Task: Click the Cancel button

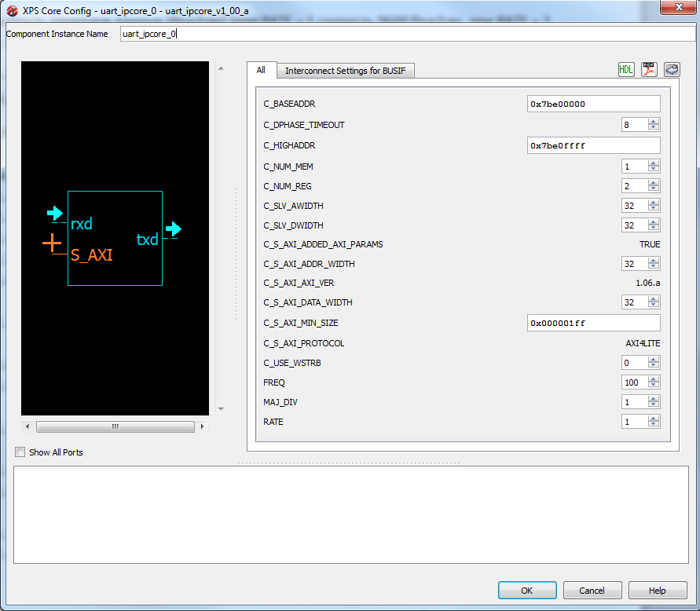Action: pos(592,591)
